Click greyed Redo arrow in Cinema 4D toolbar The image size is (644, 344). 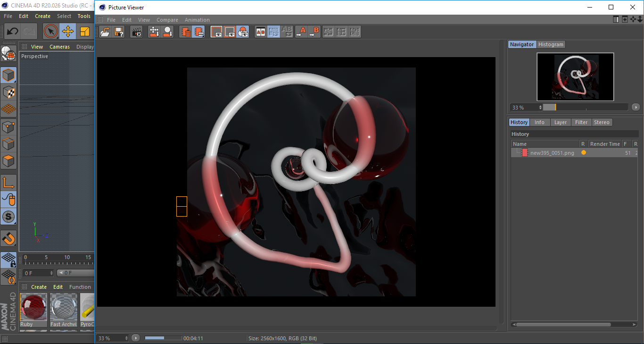29,32
